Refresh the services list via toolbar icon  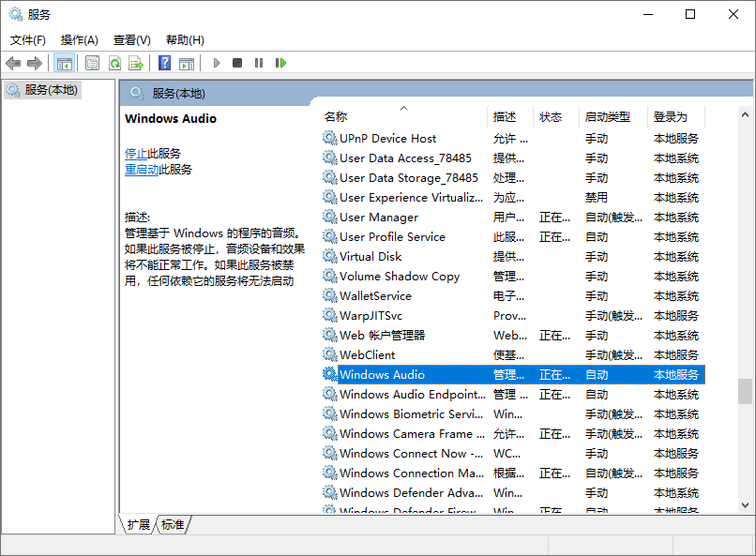[x=114, y=63]
